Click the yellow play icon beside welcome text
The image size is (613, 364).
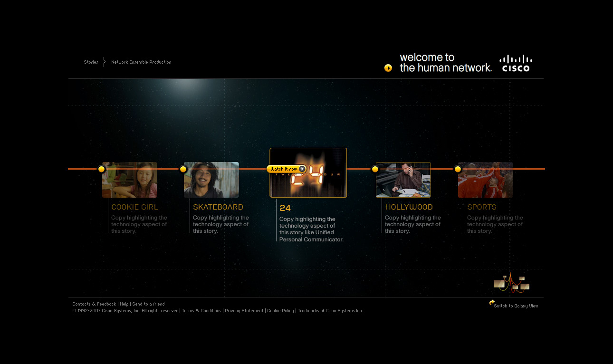point(388,68)
